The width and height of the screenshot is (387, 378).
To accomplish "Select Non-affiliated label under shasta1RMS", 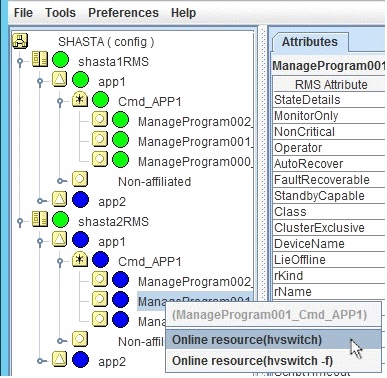I will pos(155,182).
